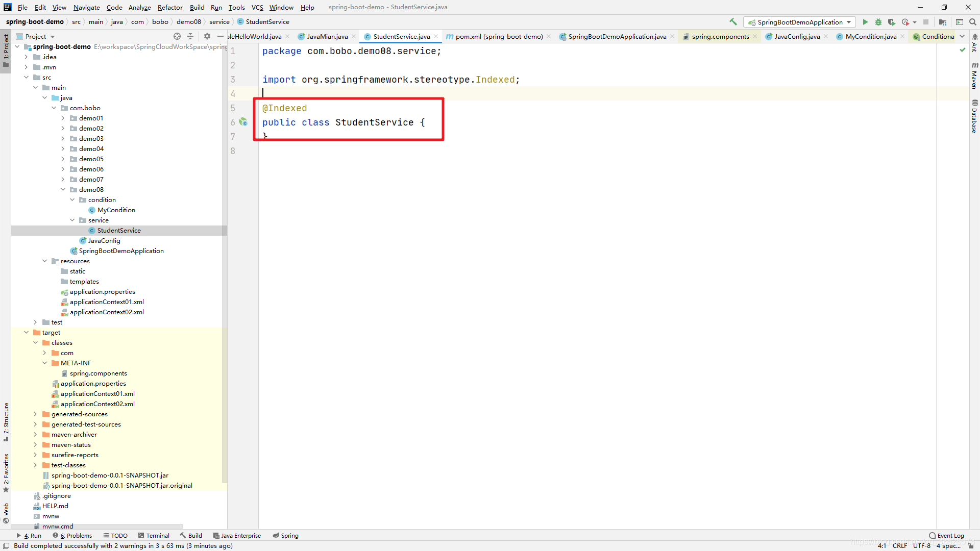Click the Project panel settings gear
The image size is (980, 551).
coord(207,36)
